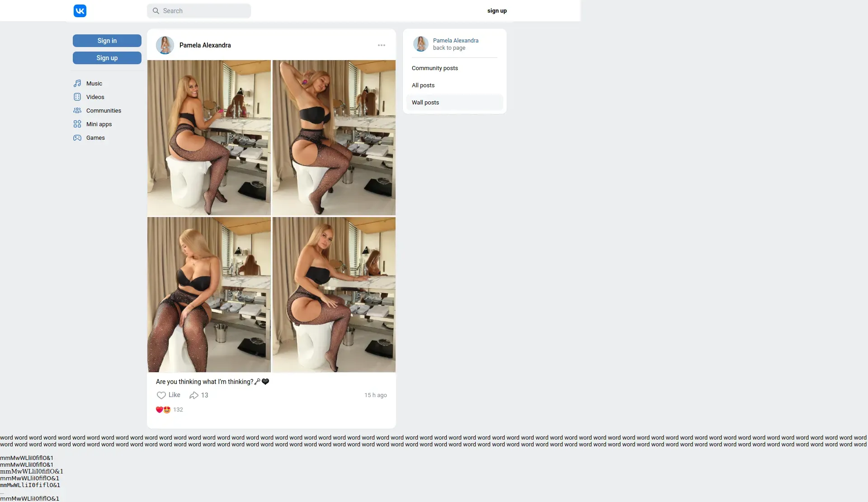The width and height of the screenshot is (868, 502).
Task: Click the Games controller icon
Action: point(77,138)
